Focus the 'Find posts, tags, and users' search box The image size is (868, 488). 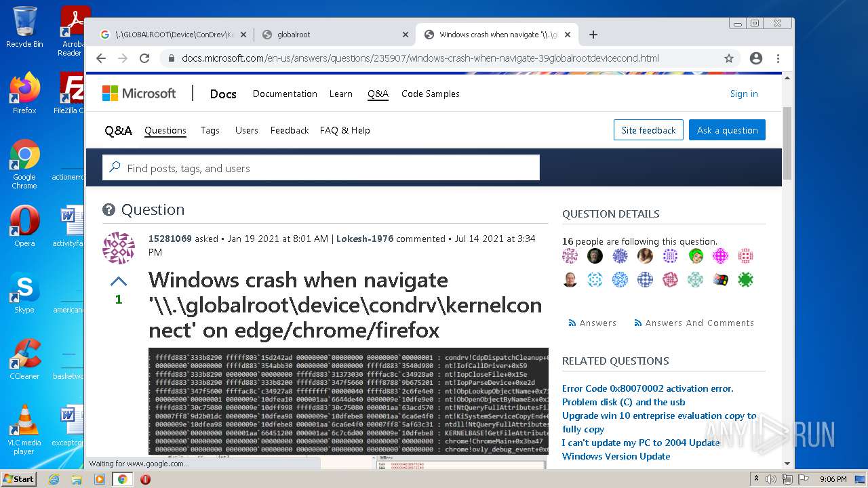321,168
